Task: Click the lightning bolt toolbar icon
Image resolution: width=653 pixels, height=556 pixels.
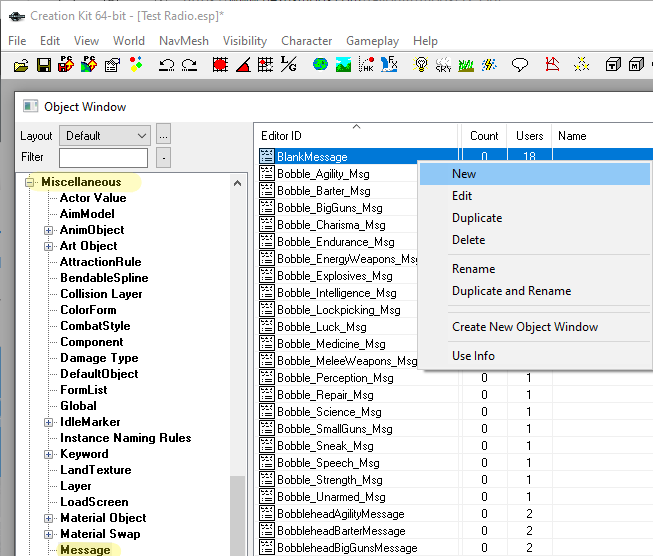Action: pos(489,65)
